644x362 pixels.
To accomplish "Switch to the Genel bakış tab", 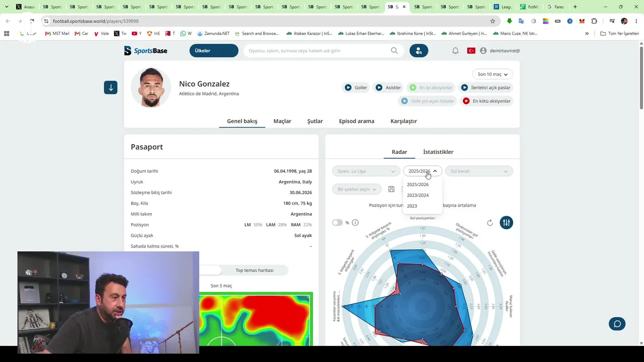I will point(242,121).
